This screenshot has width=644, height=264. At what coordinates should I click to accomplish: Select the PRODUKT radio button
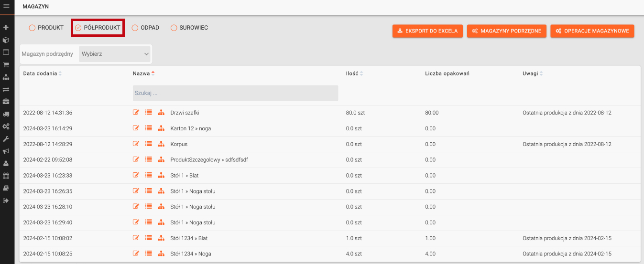pyautogui.click(x=33, y=28)
